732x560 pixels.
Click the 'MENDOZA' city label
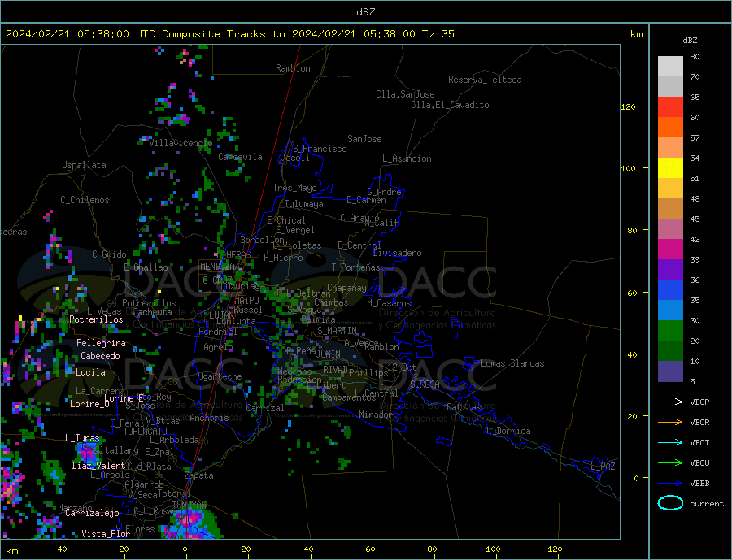217,267
